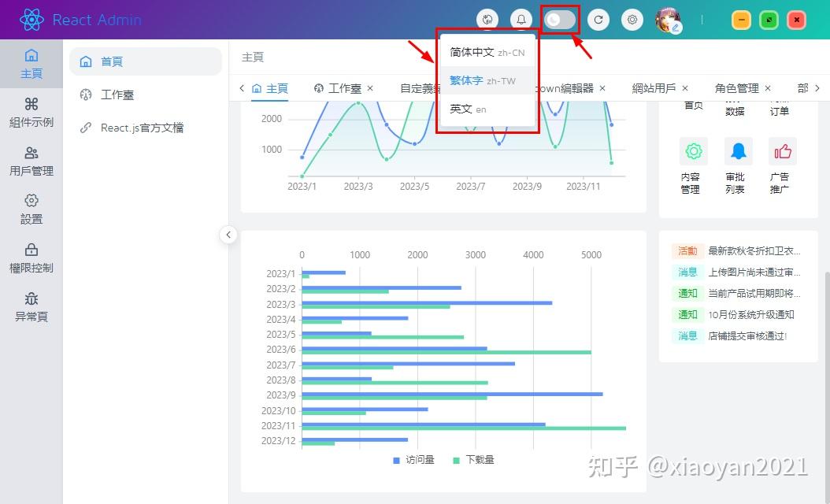Switch to the 角色管理 tab
830x504 pixels.
(736, 88)
